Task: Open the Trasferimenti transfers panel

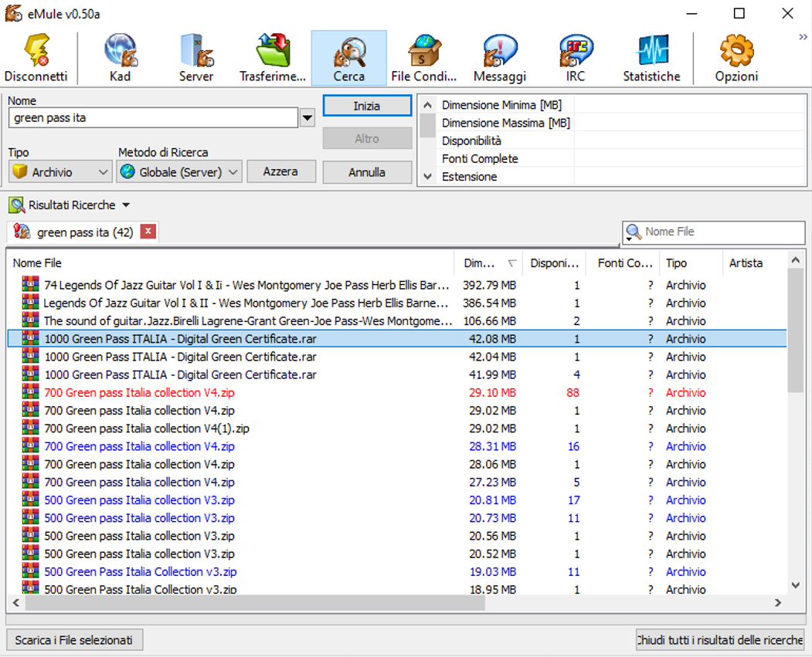Action: coord(273,58)
